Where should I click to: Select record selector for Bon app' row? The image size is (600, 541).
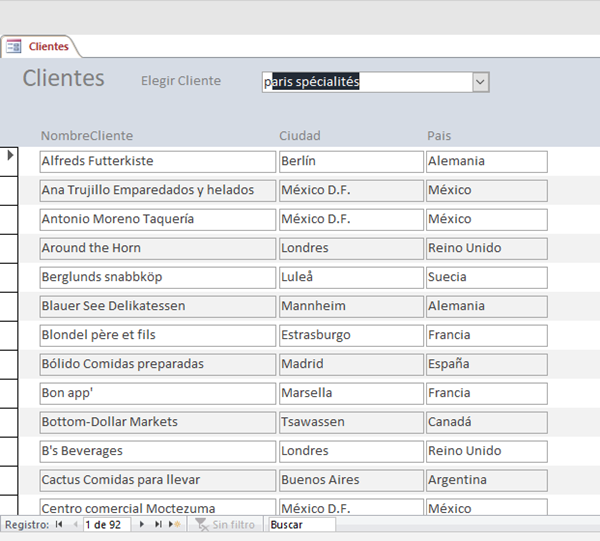click(x=11, y=393)
